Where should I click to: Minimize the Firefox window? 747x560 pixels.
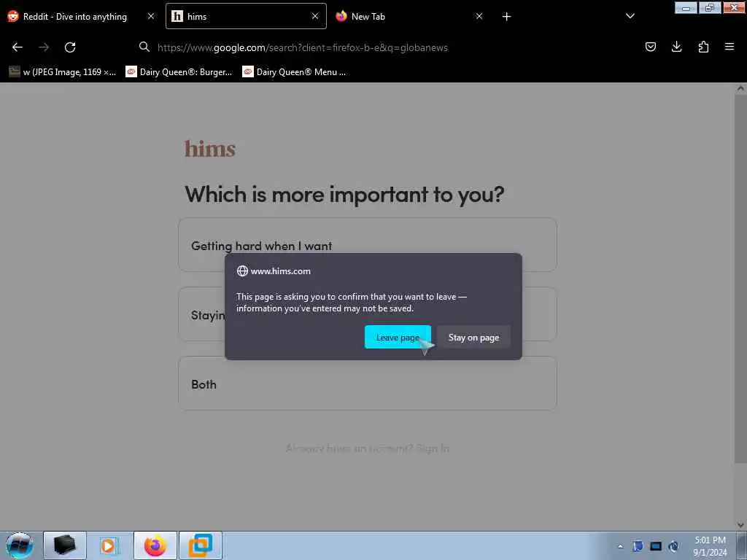686,7
